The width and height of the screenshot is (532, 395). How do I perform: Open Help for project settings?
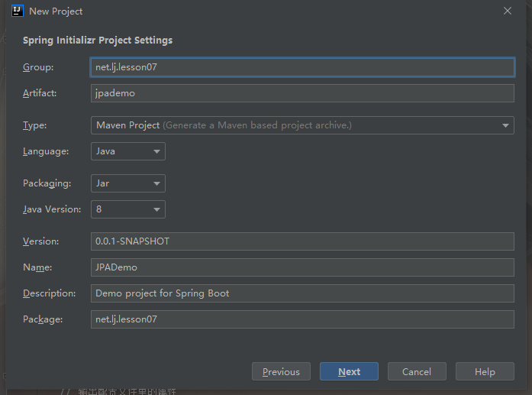485,371
